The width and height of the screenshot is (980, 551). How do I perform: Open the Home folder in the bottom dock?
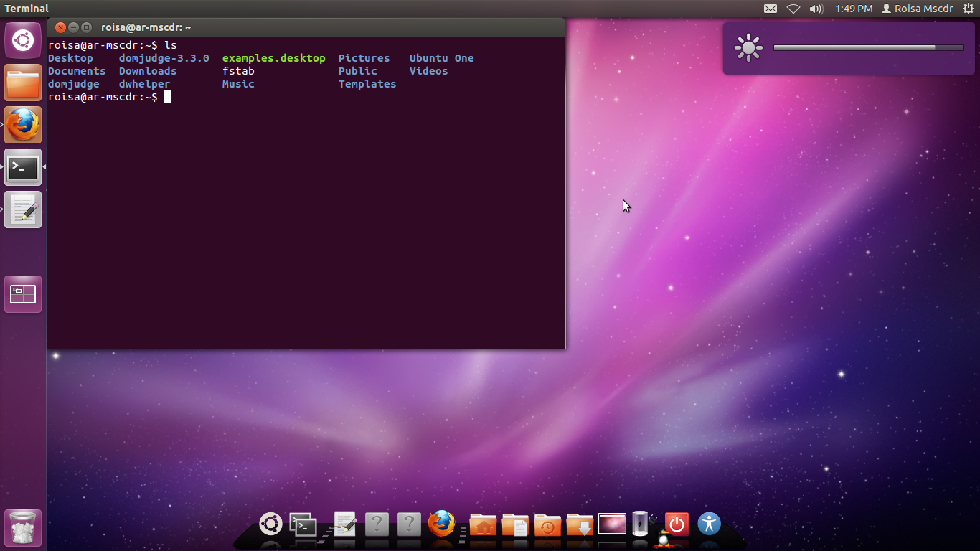(482, 524)
